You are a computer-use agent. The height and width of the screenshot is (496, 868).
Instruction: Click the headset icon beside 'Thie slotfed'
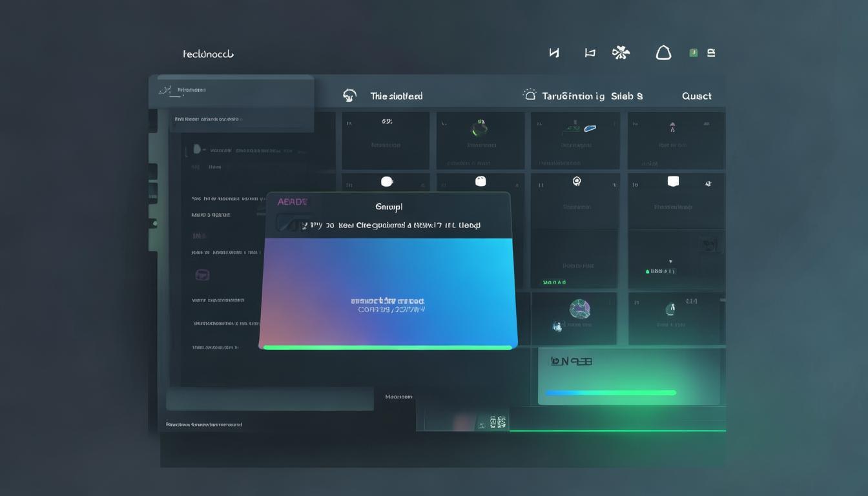(x=349, y=96)
